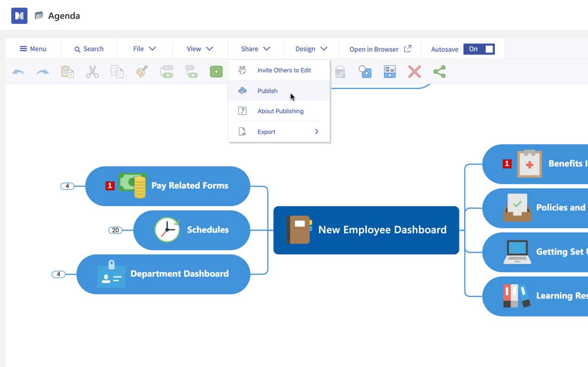Open the File dropdown menu
Image resolution: width=588 pixels, height=367 pixels.
pos(144,49)
